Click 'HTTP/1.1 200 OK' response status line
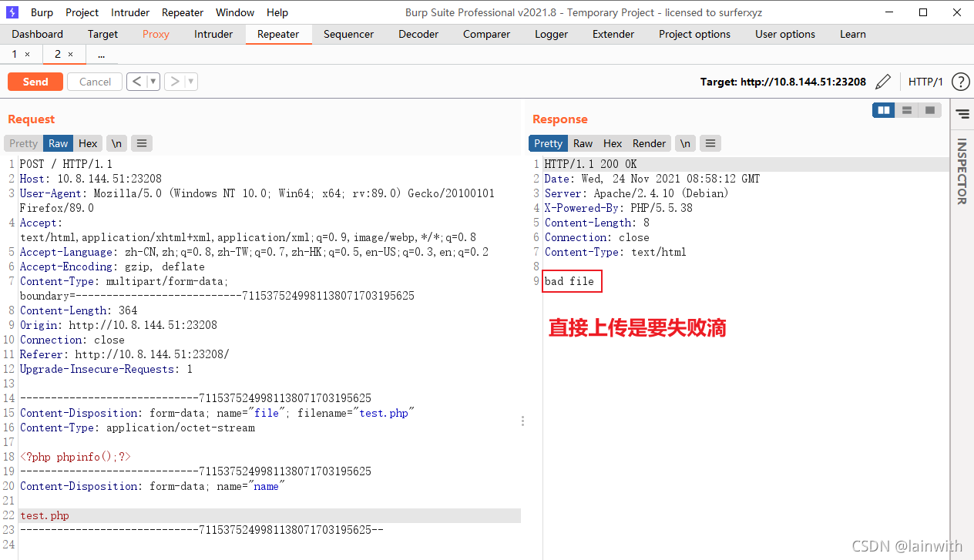974x560 pixels. point(591,164)
